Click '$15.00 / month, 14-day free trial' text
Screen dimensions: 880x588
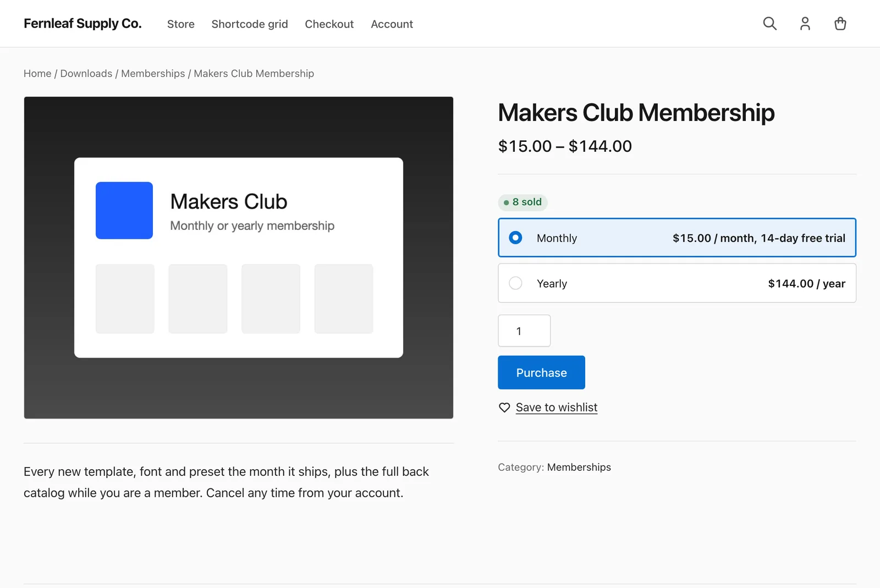[x=759, y=238]
